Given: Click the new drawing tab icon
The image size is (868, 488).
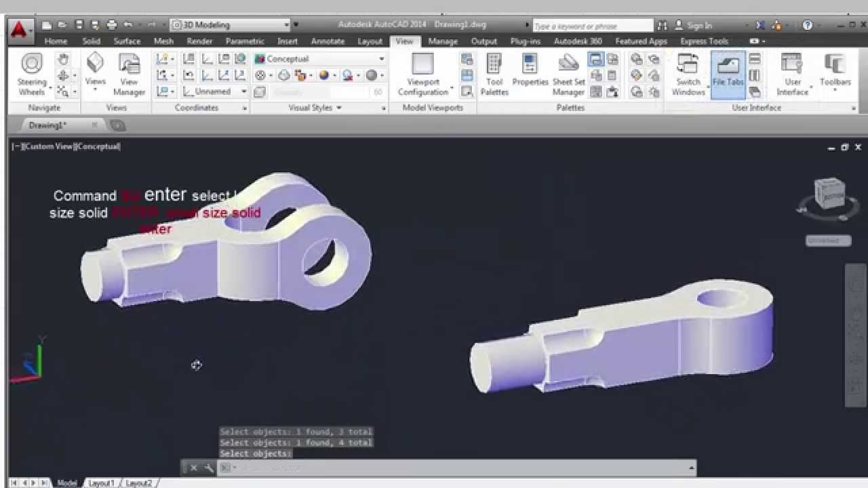Looking at the screenshot, I should point(117,125).
